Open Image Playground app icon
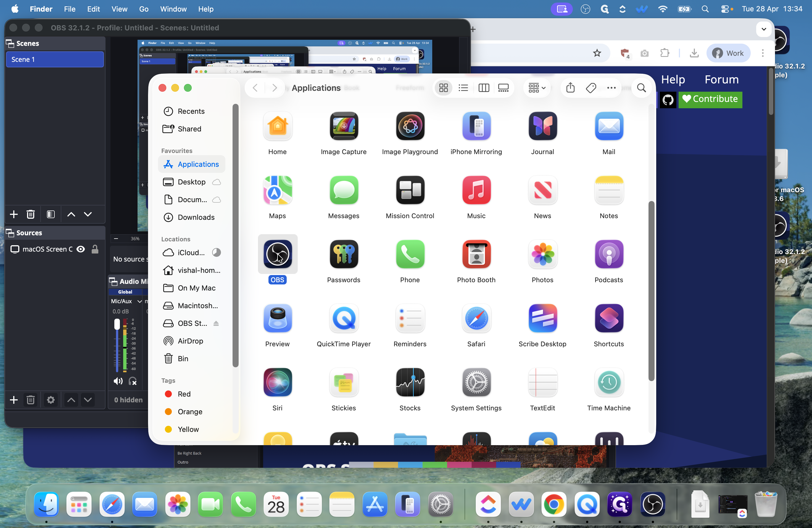This screenshot has width=812, height=528. (x=410, y=126)
